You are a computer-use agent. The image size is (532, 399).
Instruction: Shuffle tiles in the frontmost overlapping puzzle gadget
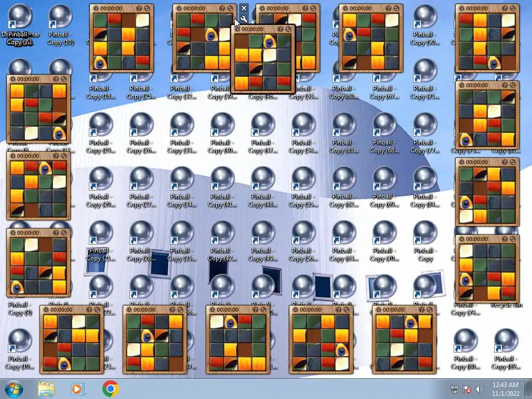tap(288, 29)
